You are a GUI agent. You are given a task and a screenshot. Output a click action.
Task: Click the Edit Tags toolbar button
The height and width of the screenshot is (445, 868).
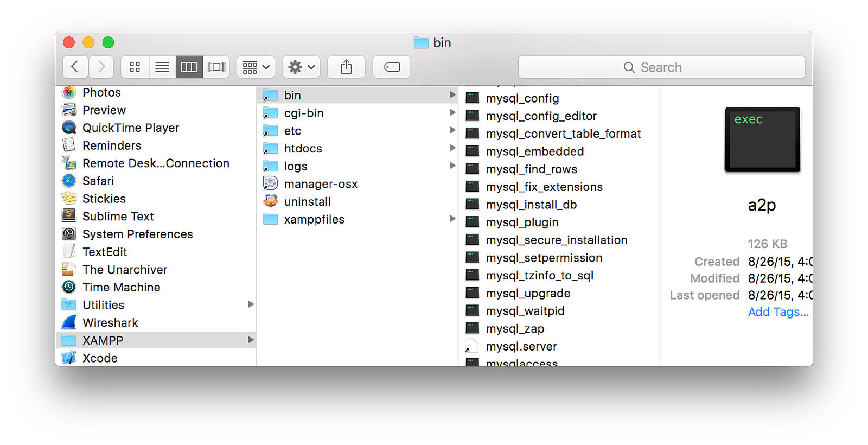[392, 67]
